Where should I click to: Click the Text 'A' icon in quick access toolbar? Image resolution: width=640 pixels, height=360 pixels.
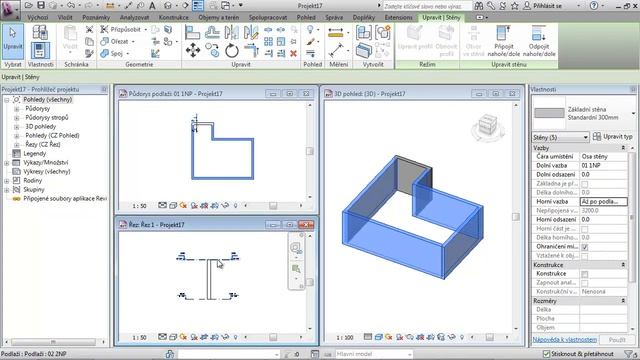point(152,6)
